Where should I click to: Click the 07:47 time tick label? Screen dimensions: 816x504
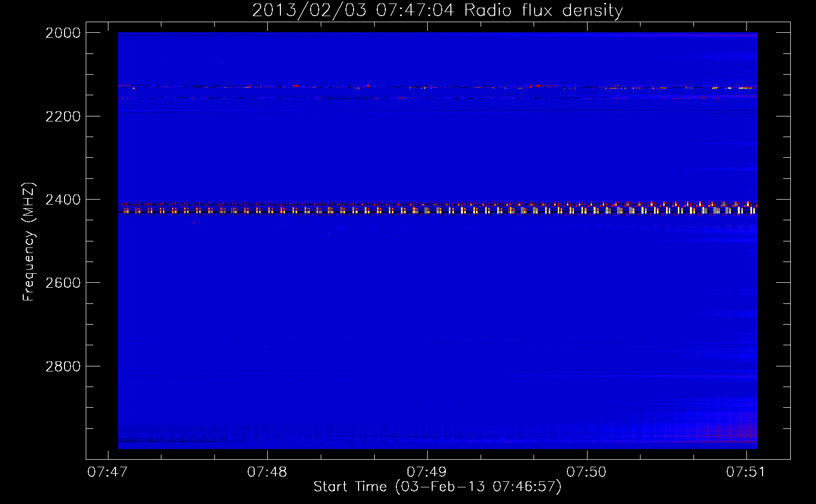click(x=107, y=472)
